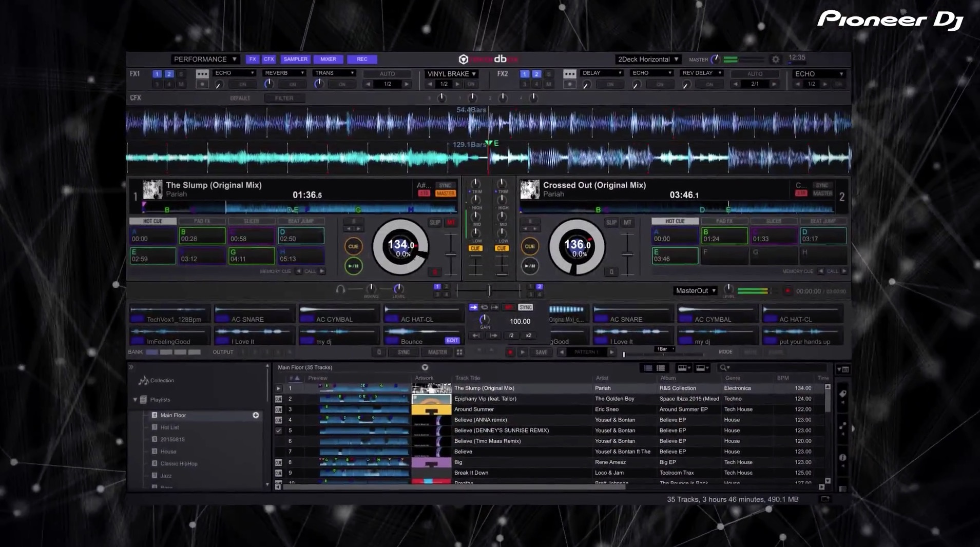980x547 pixels.
Task: Click the sampler SAVE button
Action: 541,353
